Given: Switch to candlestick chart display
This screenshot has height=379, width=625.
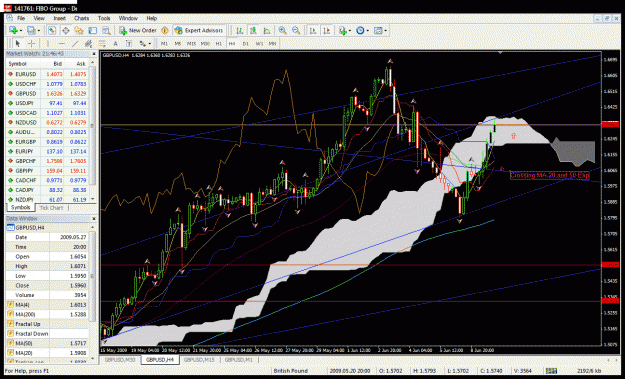Looking at the screenshot, I should 253,30.
